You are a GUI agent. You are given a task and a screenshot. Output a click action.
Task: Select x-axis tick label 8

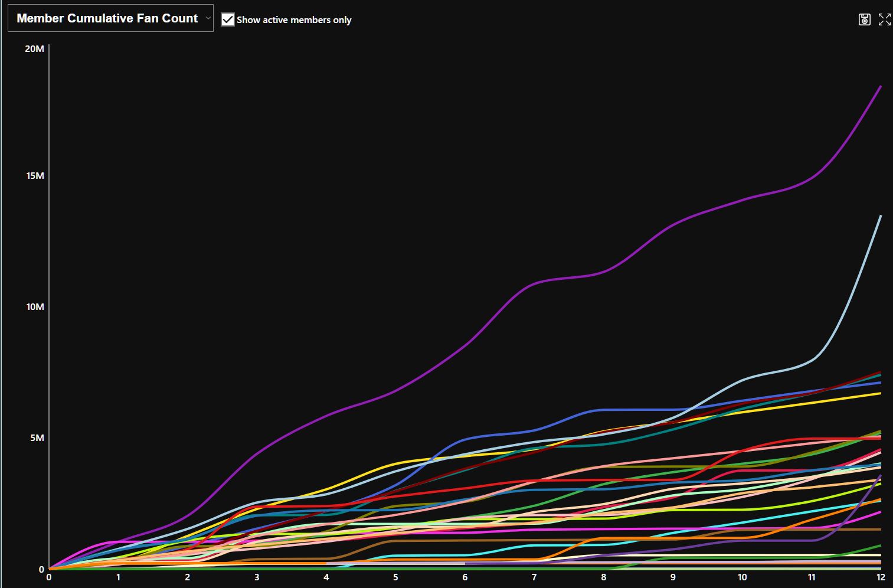(604, 577)
